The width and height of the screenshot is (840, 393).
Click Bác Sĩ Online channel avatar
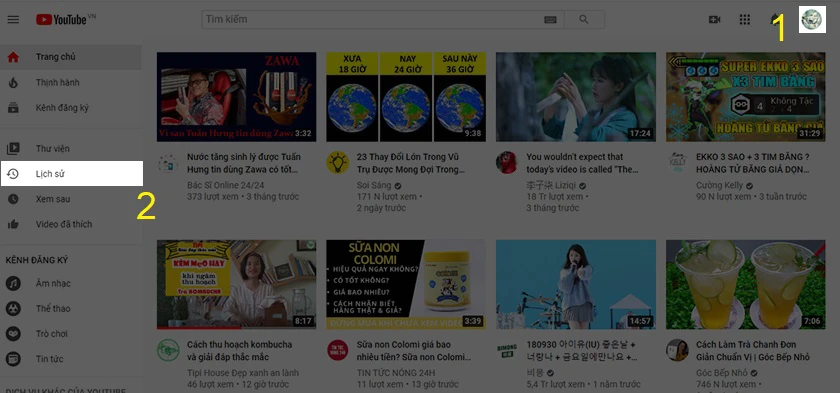click(x=168, y=163)
